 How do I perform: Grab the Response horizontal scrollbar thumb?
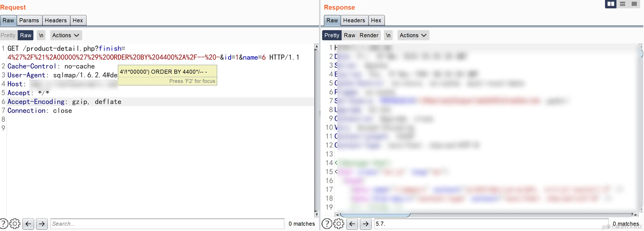[375, 215]
